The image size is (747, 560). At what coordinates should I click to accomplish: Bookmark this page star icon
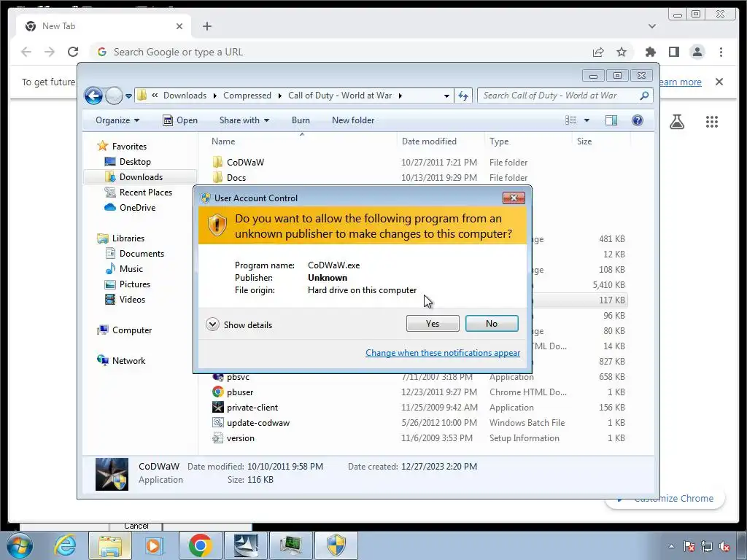(622, 52)
